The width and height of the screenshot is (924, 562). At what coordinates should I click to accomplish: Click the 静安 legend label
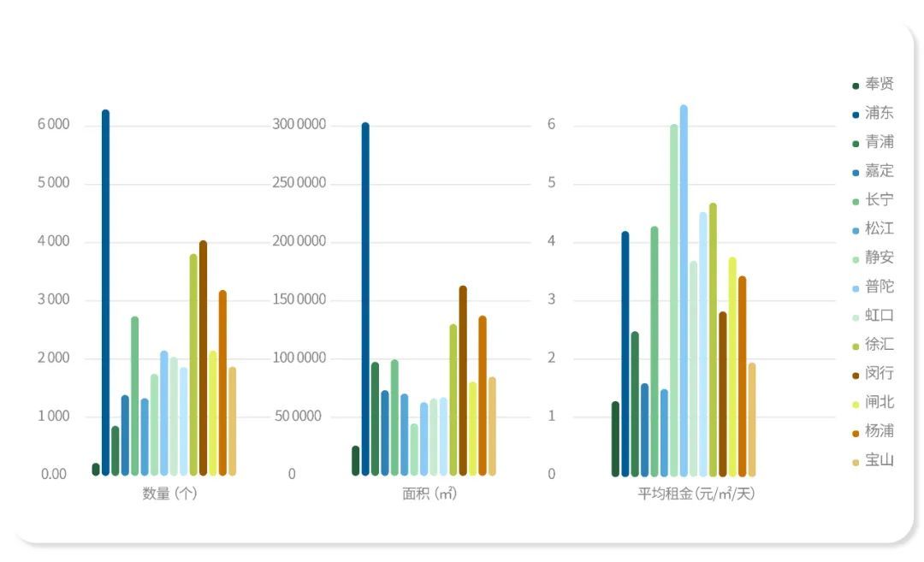coord(880,257)
